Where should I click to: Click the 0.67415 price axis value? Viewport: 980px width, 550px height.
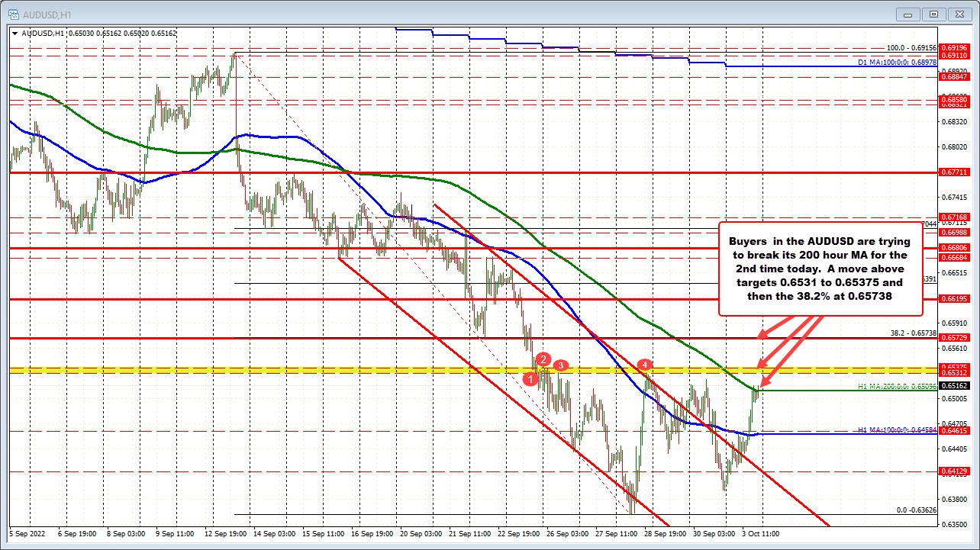956,197
